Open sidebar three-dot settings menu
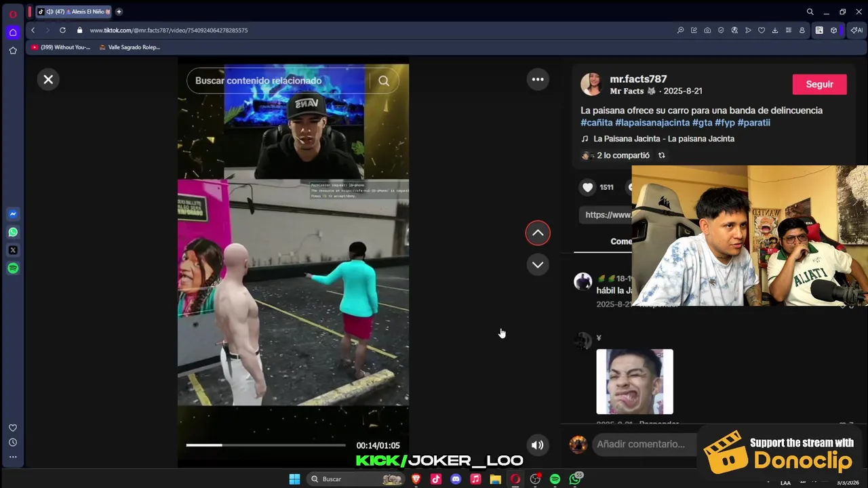Image resolution: width=868 pixels, height=488 pixels. pyautogui.click(x=13, y=457)
